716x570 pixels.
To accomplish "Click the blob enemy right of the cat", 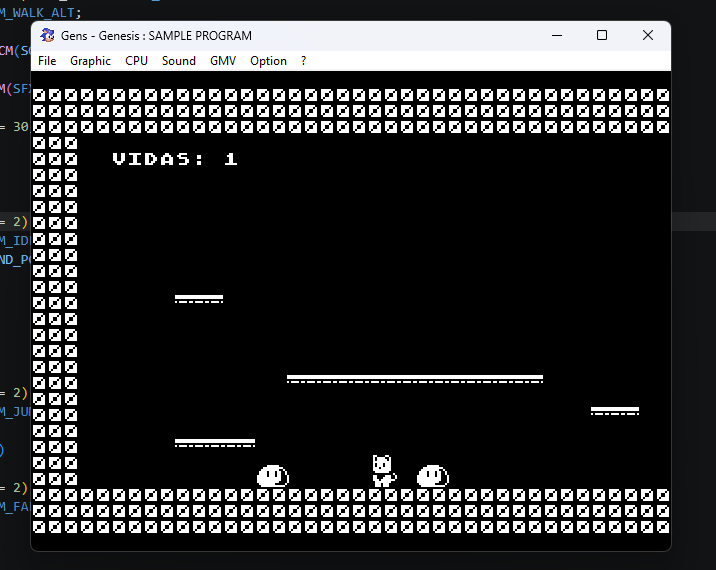I will [x=432, y=476].
